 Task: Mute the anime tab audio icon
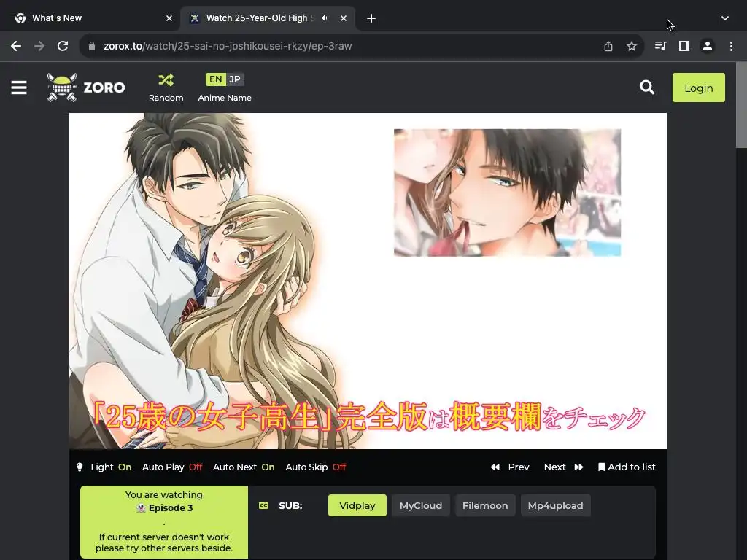(325, 18)
